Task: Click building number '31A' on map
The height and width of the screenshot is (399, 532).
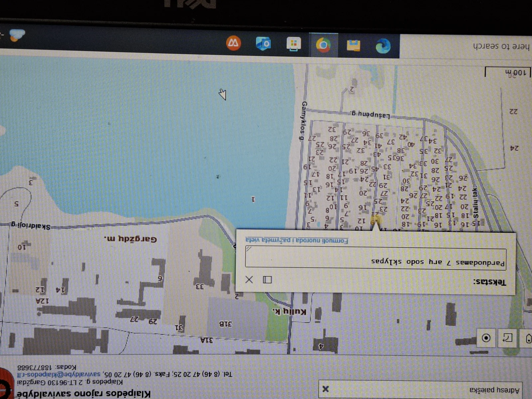Action: tap(206, 340)
